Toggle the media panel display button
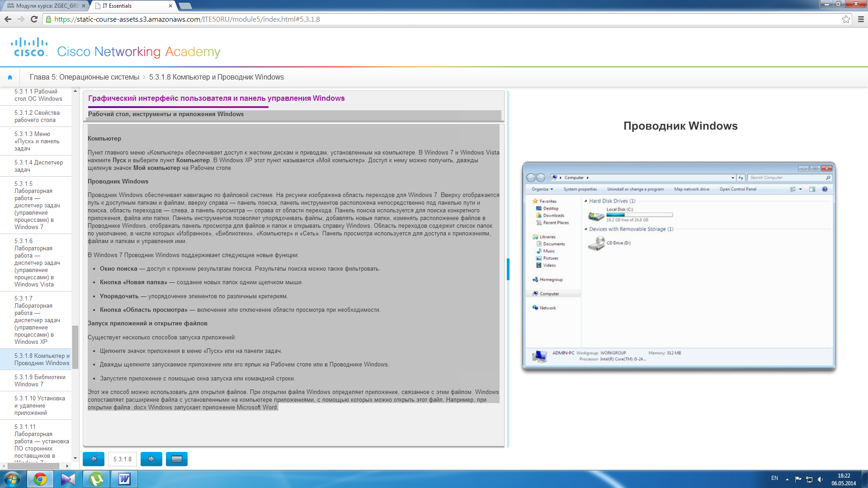Viewport: 868px width, 488px height. click(177, 459)
